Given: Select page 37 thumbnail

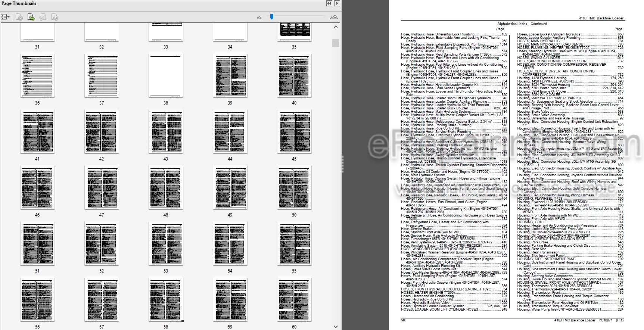Looking at the screenshot, I should pos(102,76).
